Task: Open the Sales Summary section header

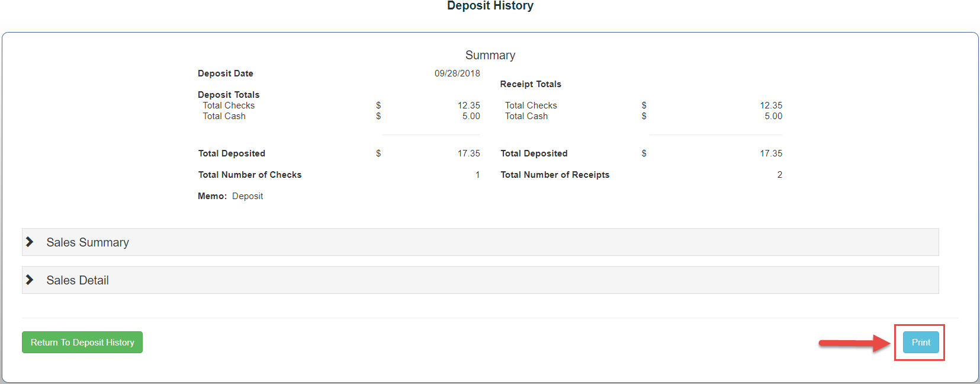Action: [x=480, y=242]
